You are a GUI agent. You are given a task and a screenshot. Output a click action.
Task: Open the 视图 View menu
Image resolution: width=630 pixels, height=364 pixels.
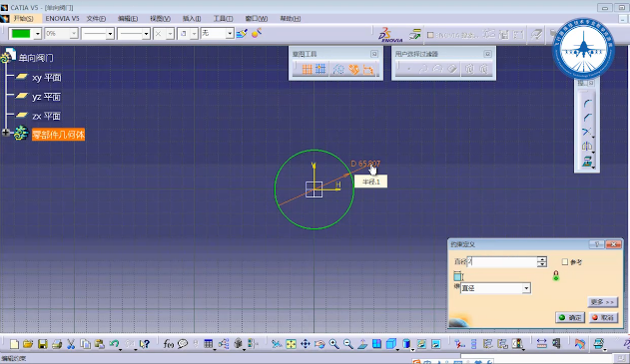pos(161,19)
